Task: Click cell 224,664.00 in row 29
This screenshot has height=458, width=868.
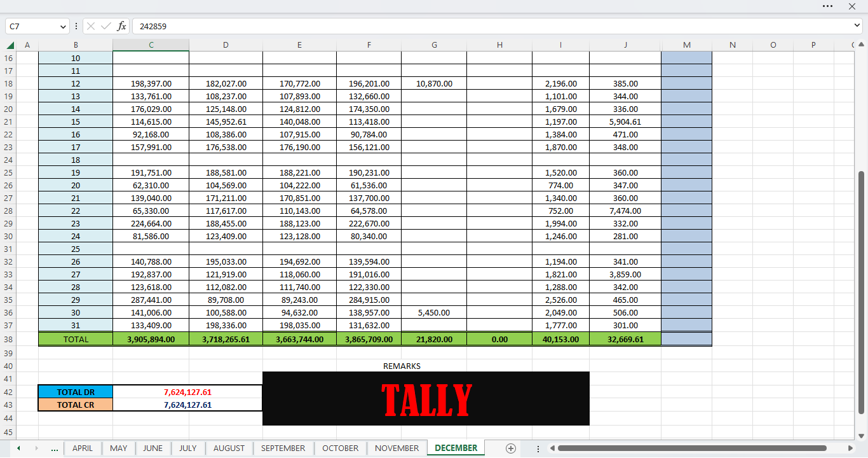Action: point(151,223)
